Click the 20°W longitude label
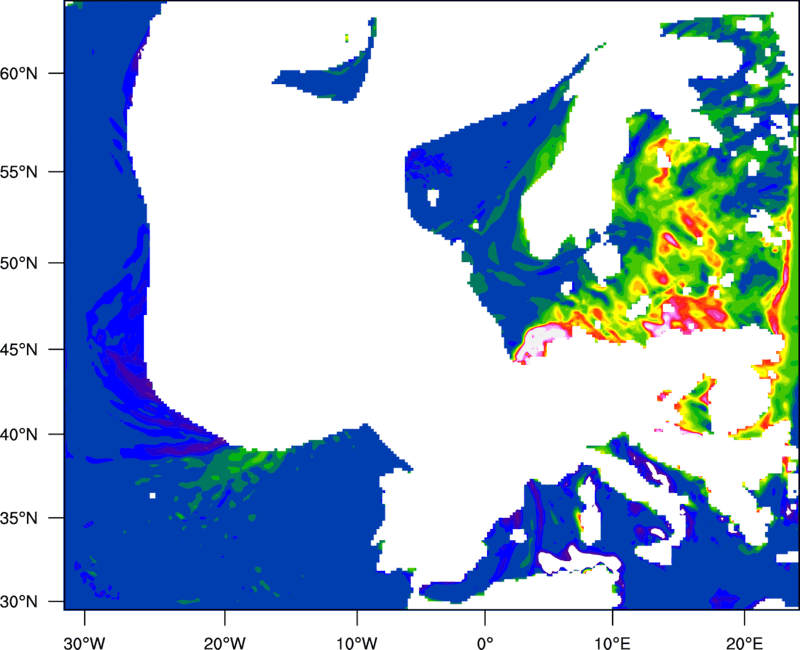The width and height of the screenshot is (800, 650). [224, 643]
